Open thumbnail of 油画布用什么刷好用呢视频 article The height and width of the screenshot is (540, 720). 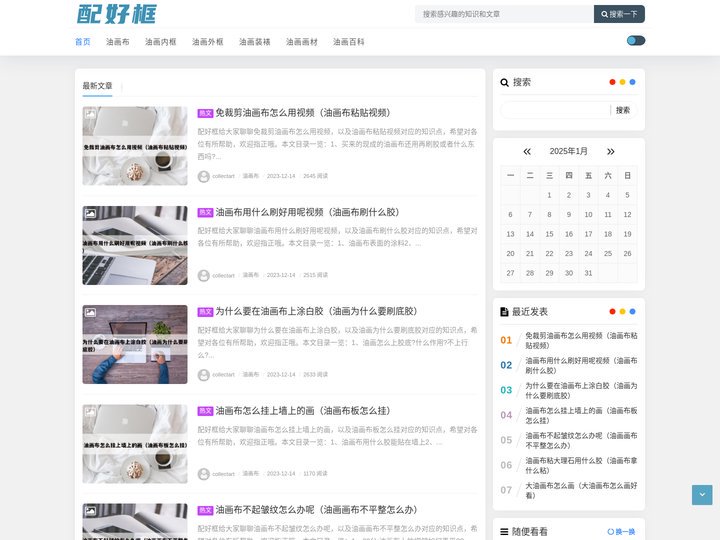pos(135,245)
